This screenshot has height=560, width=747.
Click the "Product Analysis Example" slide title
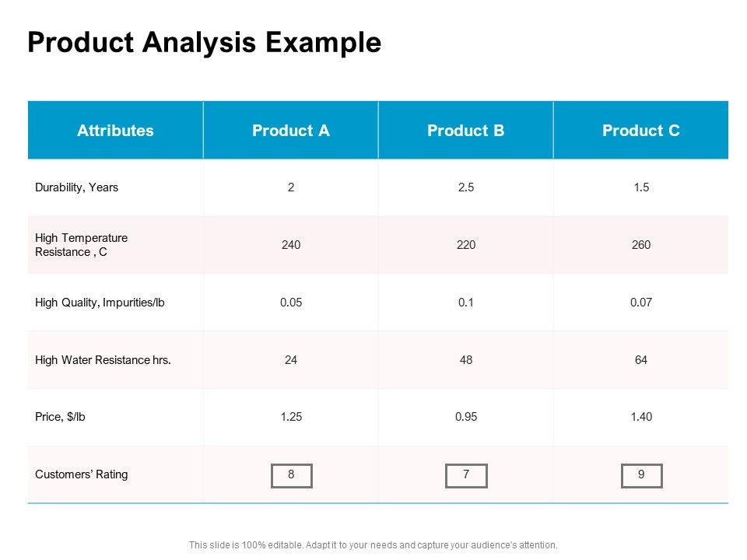(204, 43)
